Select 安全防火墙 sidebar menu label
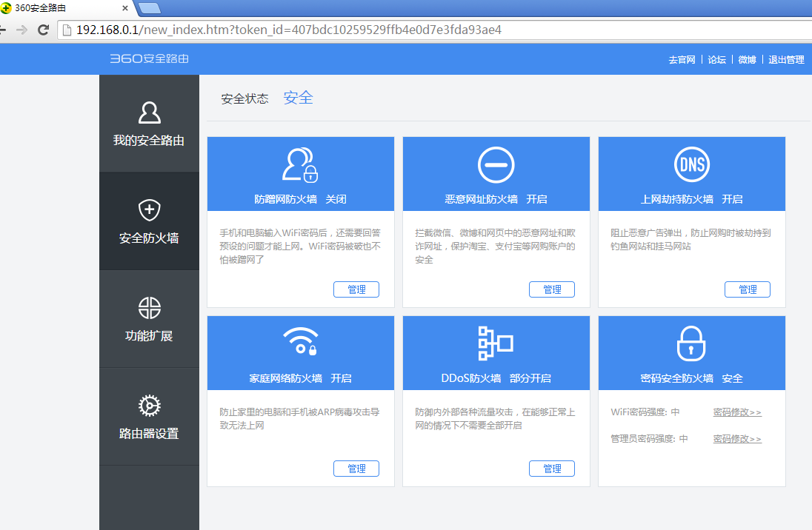 (149, 238)
